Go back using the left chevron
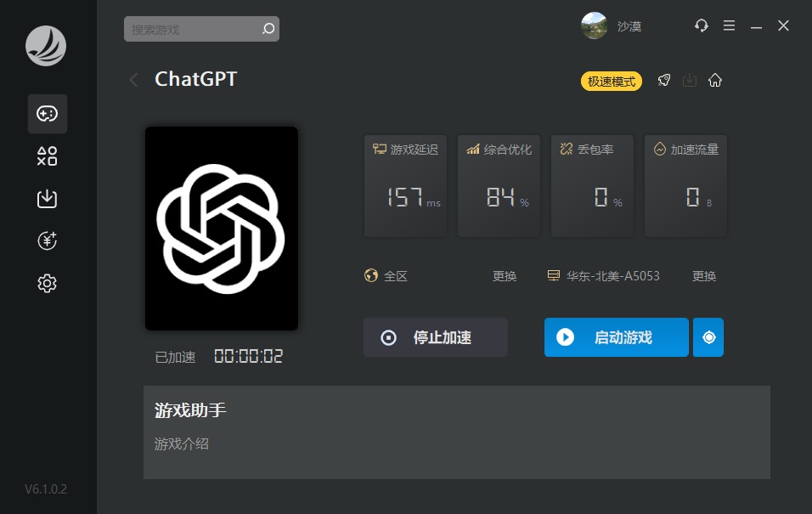Image resolution: width=812 pixels, height=514 pixels. pos(133,80)
